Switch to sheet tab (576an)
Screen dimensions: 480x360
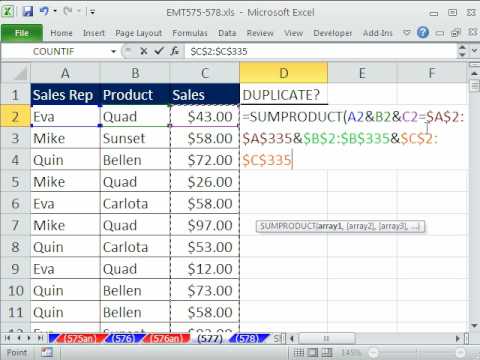click(x=166, y=339)
